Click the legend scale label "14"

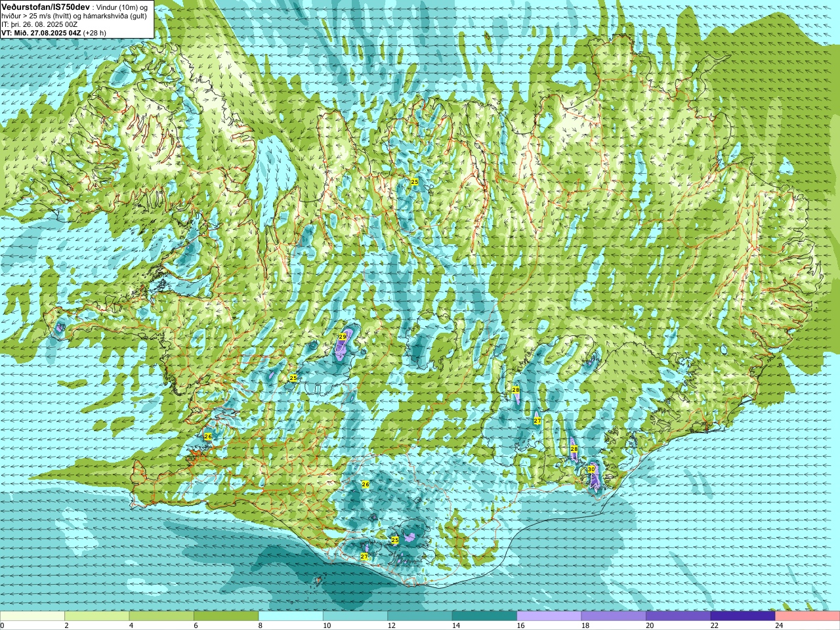[455, 625]
